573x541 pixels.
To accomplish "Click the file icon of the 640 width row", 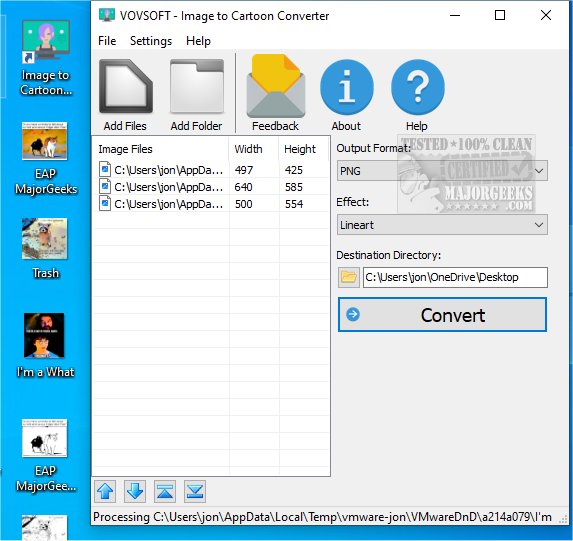I will click(105, 187).
